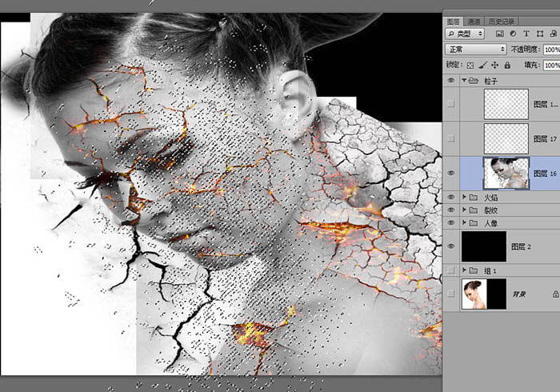Click the folder icon of 粒子 group

(474, 81)
